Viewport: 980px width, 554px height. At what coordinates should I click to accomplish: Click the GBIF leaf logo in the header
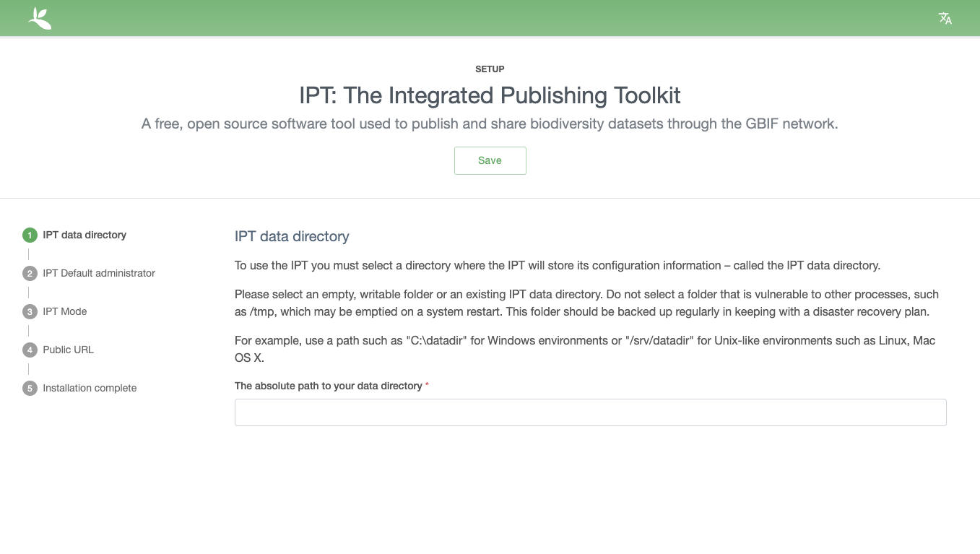(39, 18)
